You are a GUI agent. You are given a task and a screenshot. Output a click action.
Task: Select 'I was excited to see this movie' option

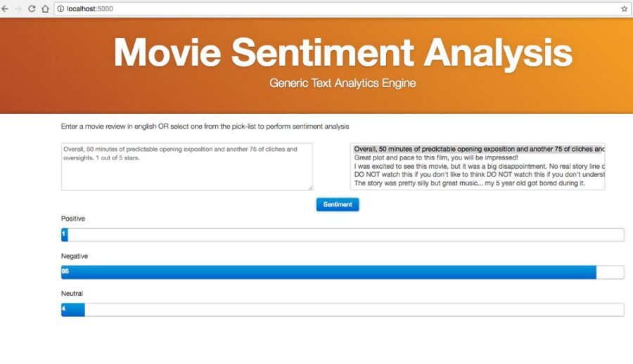click(478, 167)
